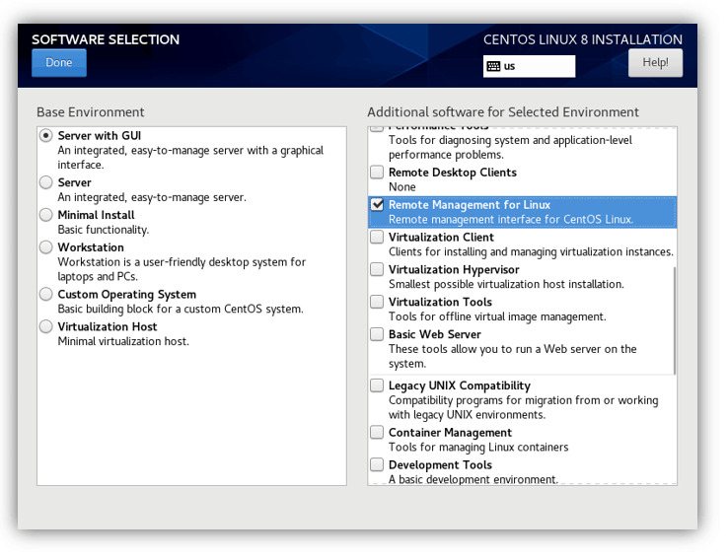Viewport: 728px width, 560px height.
Task: Click 'Tools for managing Linux containers' text
Action: (478, 448)
